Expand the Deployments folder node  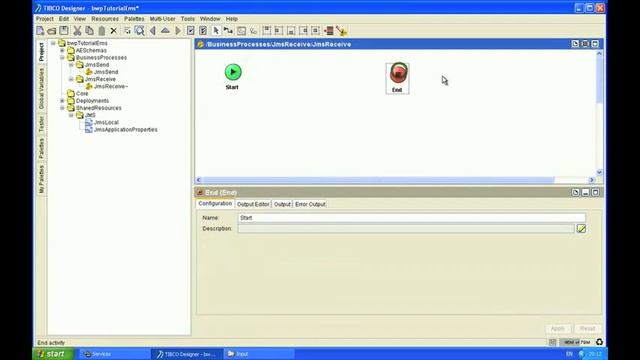[62, 101]
